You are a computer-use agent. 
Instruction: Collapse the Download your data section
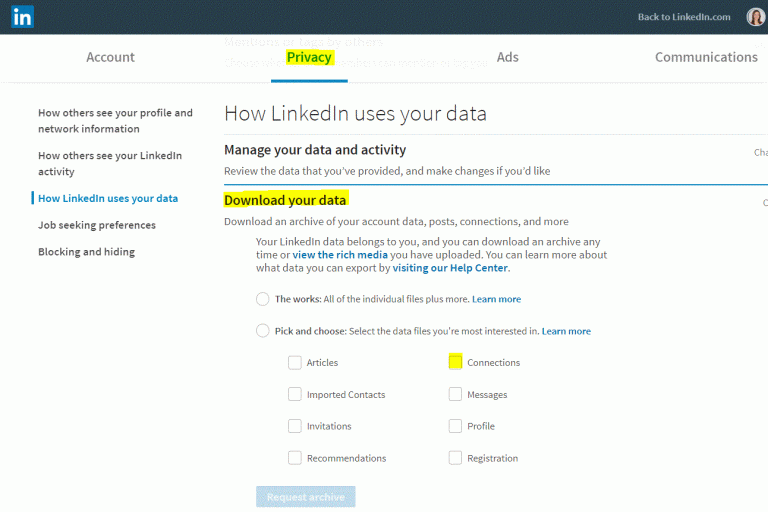(286, 200)
